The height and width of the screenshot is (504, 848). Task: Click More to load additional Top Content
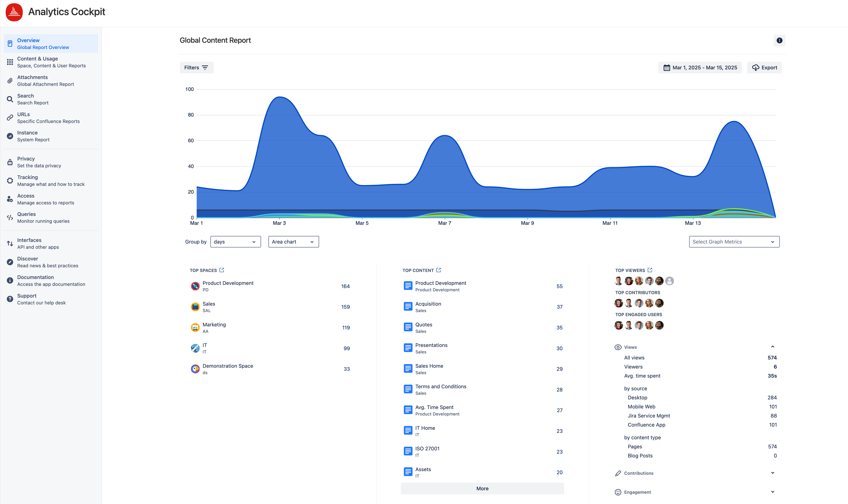(x=482, y=488)
